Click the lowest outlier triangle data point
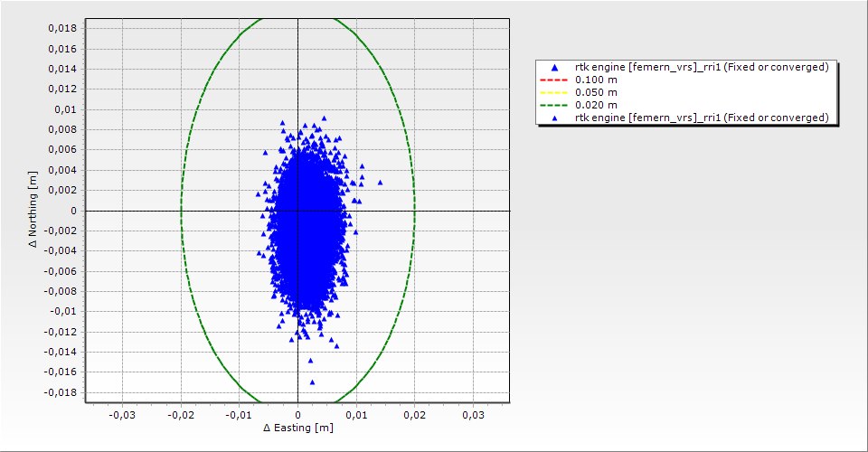 click(x=312, y=382)
